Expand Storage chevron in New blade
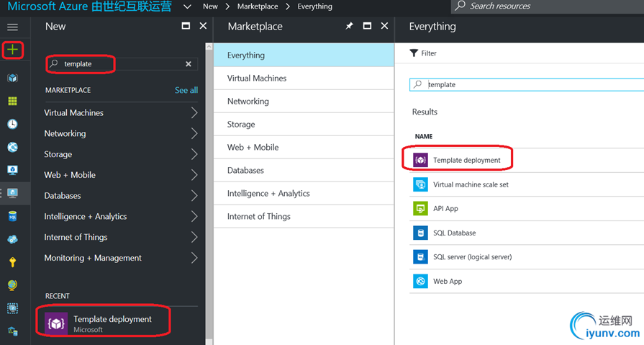The image size is (644, 345). point(194,154)
